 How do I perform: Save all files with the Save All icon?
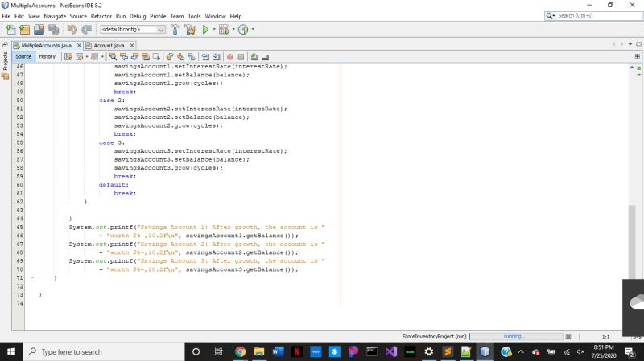[53, 30]
